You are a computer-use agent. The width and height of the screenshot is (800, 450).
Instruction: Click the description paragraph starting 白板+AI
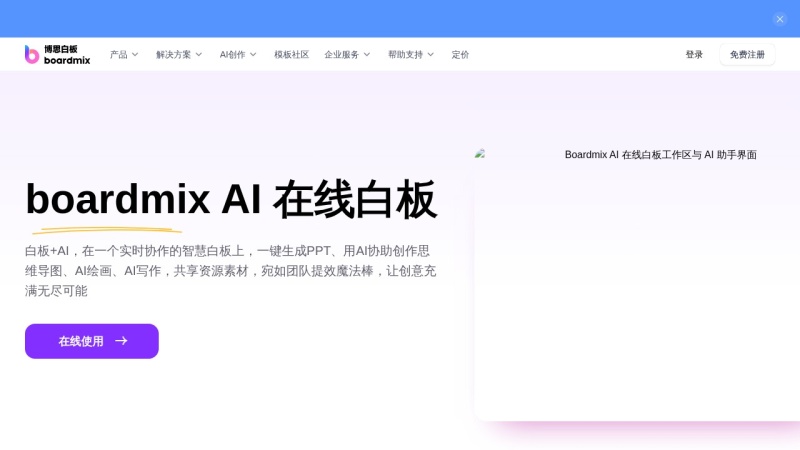(230, 271)
